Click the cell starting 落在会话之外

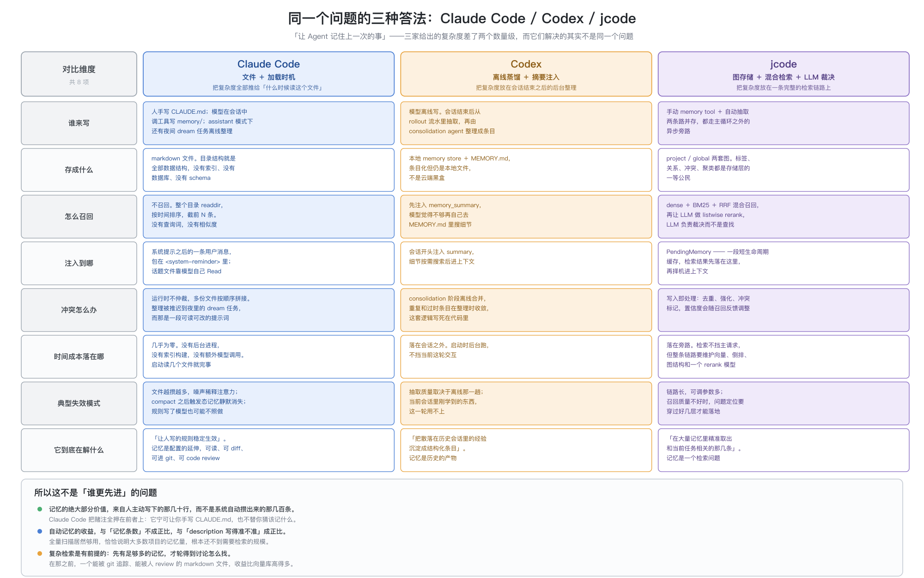tap(526, 357)
